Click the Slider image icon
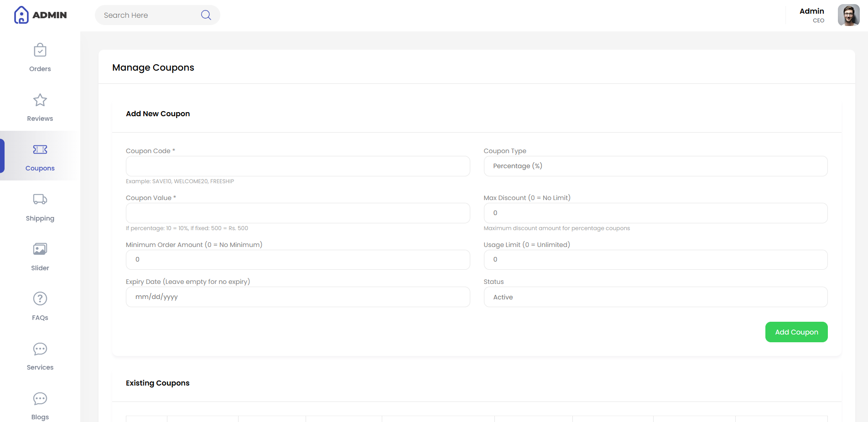 (x=40, y=249)
